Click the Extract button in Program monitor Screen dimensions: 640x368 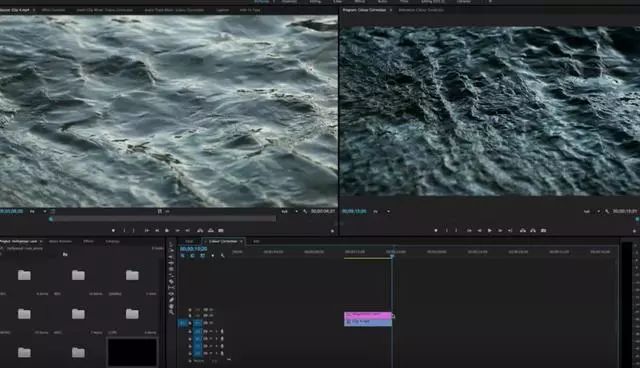533,231
